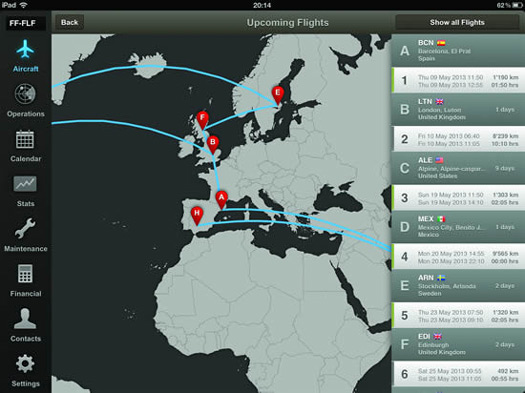Open the Calendar icon in sidebar
Screen dimensions: 525x393
25,139
